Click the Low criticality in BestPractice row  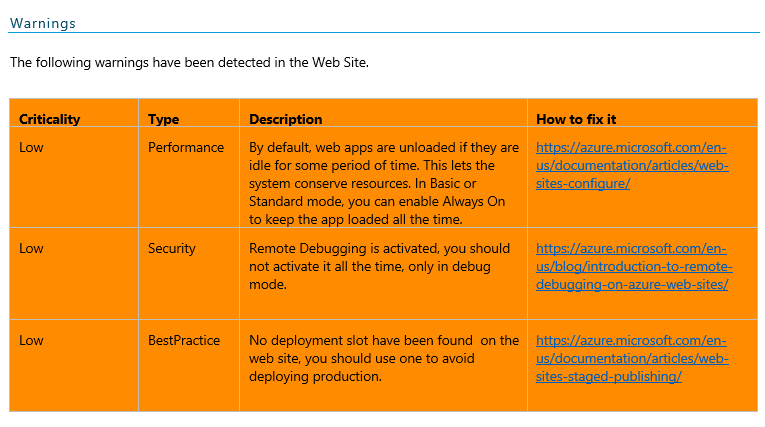click(31, 340)
